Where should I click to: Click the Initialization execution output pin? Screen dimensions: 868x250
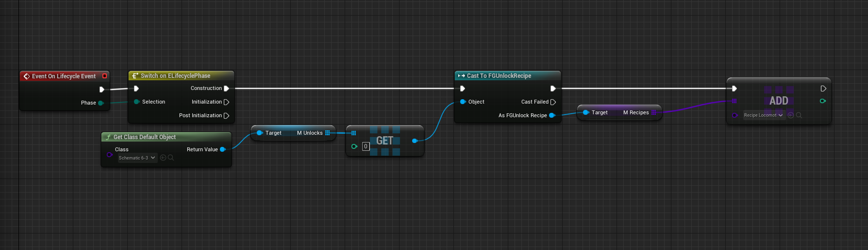(226, 102)
